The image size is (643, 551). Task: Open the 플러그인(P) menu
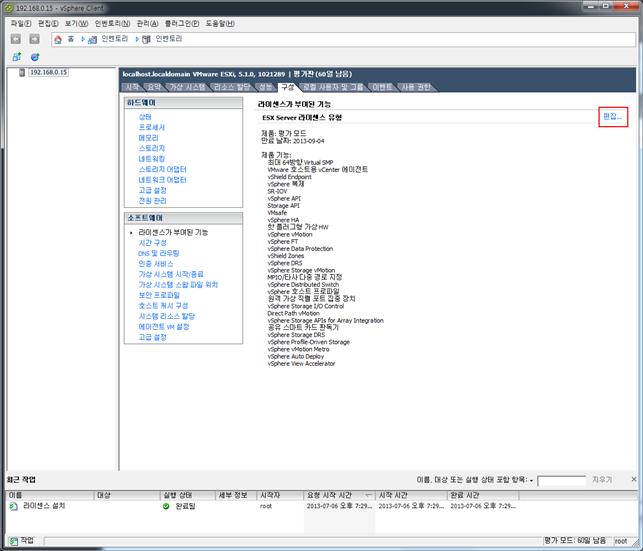(182, 24)
